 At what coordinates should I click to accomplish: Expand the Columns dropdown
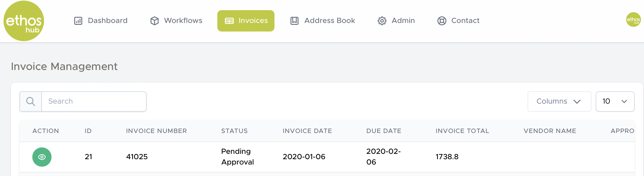click(x=559, y=101)
